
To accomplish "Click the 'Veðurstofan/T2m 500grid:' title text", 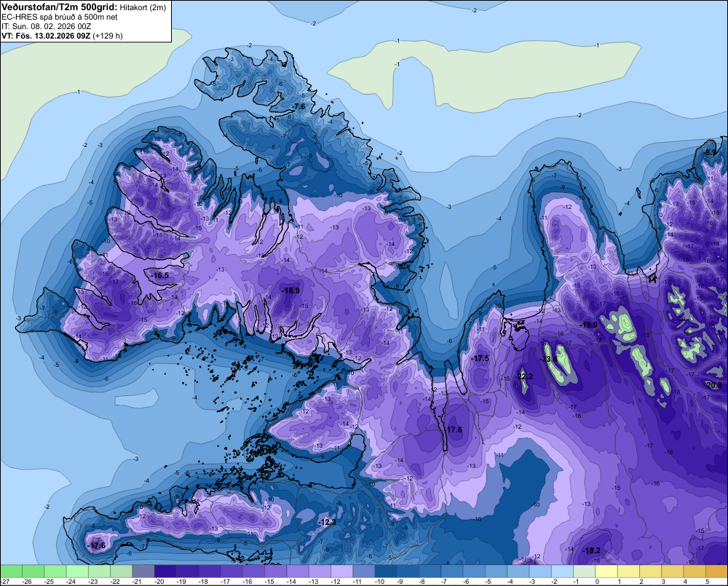I will [60, 7].
